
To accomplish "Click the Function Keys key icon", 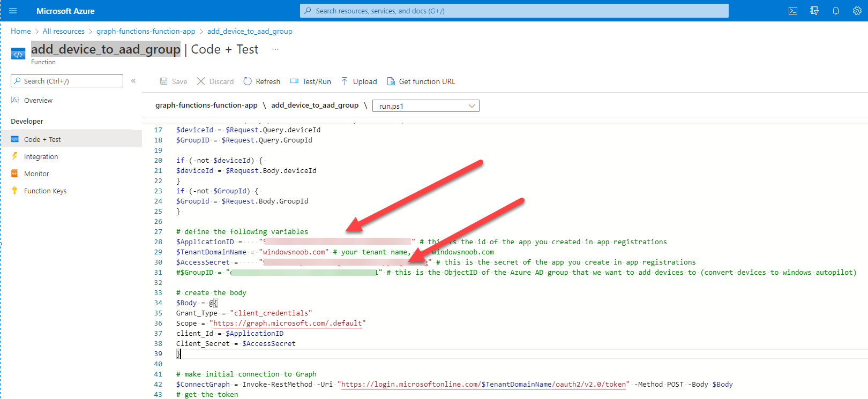I will coord(15,191).
